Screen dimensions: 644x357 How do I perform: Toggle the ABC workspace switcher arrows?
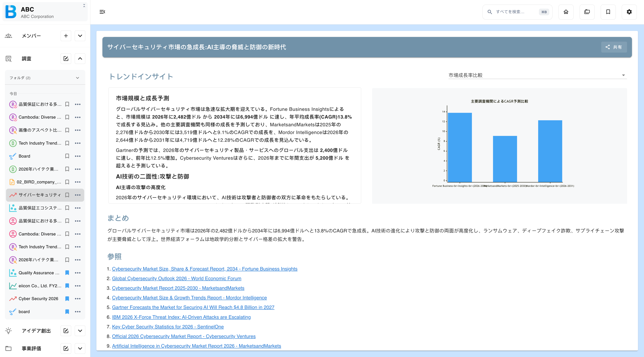(x=84, y=5)
